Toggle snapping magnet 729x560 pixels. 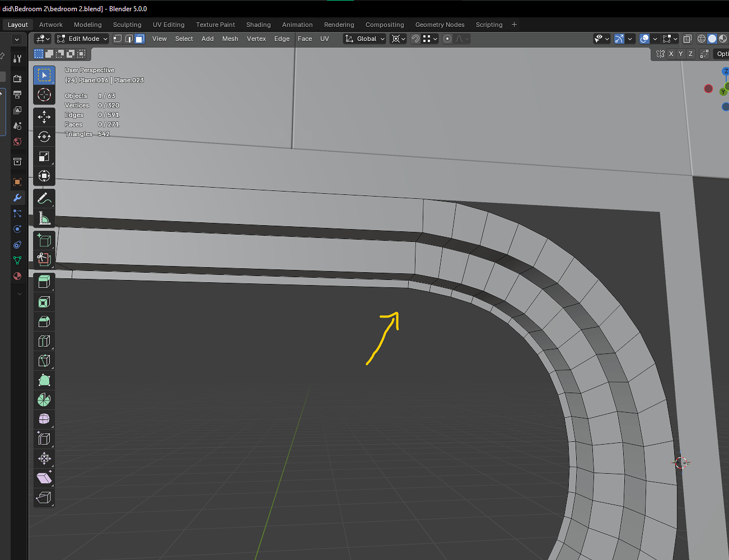pyautogui.click(x=415, y=39)
